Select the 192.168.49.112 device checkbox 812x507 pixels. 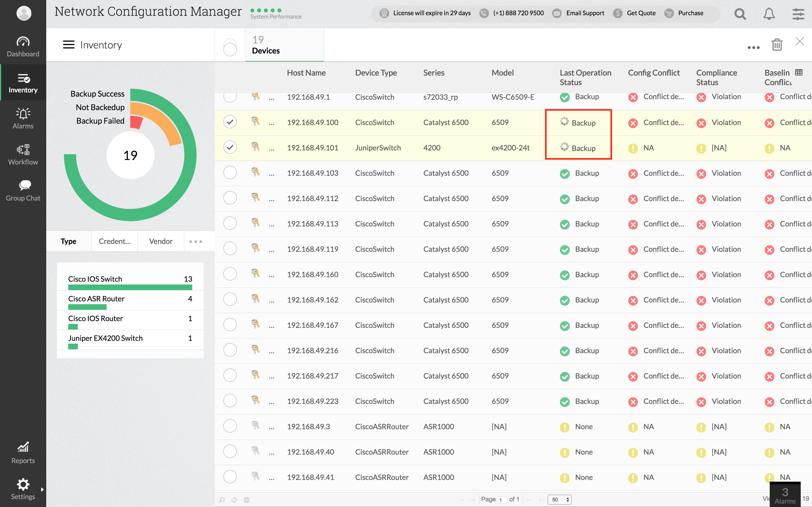[x=230, y=198]
